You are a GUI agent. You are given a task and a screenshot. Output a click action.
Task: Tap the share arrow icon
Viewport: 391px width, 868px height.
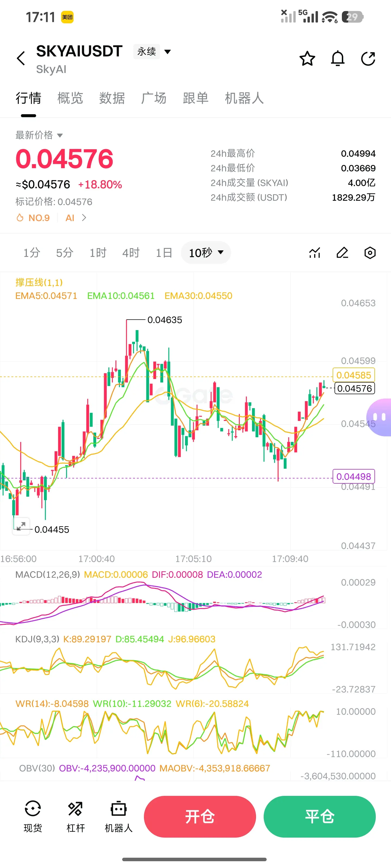point(368,59)
